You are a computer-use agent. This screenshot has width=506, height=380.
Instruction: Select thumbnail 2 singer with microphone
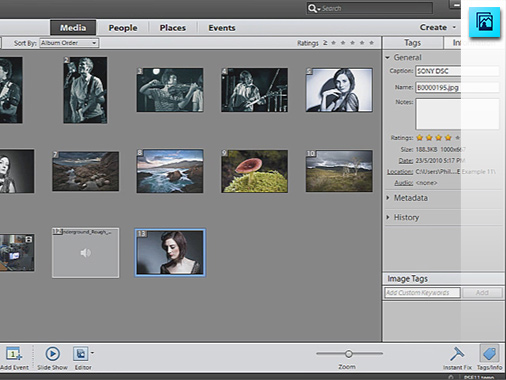click(85, 90)
